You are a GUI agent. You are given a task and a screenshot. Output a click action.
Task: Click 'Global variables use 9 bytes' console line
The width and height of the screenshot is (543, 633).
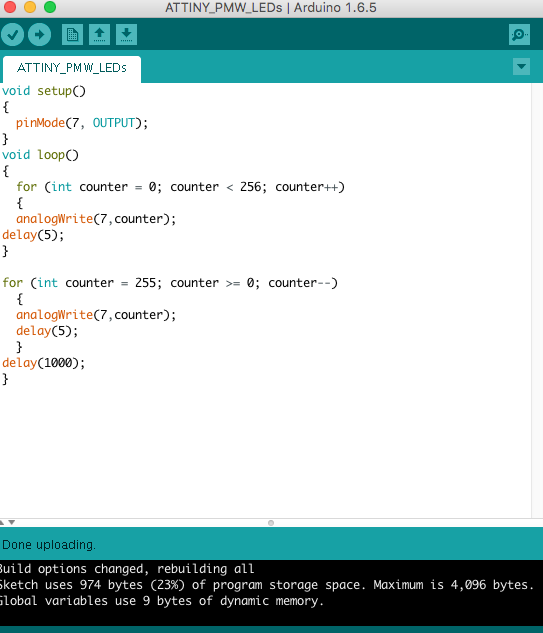click(x=162, y=601)
